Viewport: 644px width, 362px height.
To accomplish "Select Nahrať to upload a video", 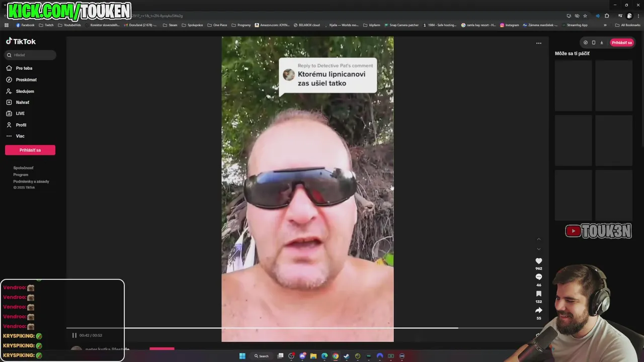I will [x=18, y=103].
